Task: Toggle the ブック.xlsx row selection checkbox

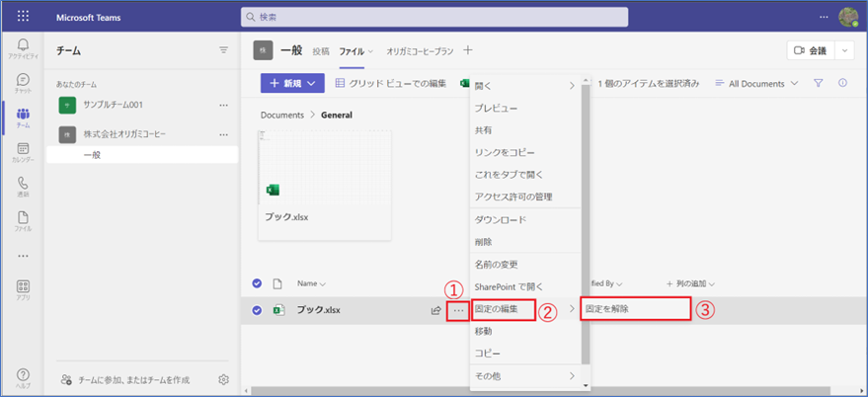Action: tap(258, 310)
